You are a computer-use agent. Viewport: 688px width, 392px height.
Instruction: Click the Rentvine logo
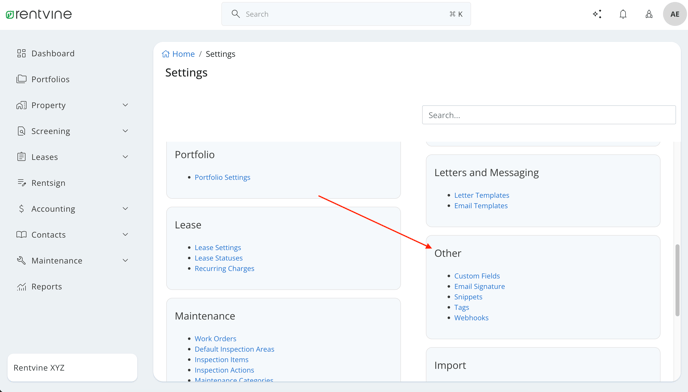(39, 14)
